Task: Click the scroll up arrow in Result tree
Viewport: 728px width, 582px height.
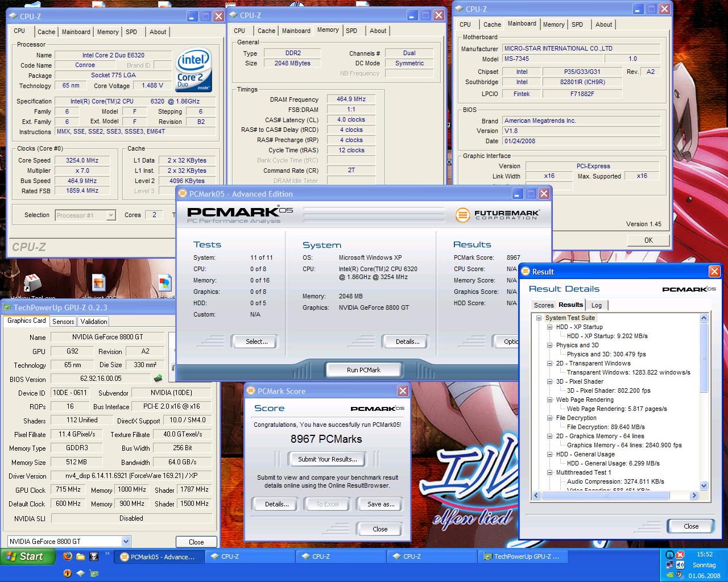Action: click(x=704, y=318)
